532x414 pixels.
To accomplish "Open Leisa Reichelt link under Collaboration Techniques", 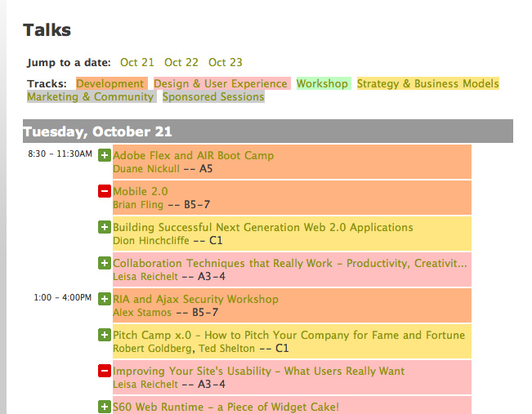I will (145, 276).
